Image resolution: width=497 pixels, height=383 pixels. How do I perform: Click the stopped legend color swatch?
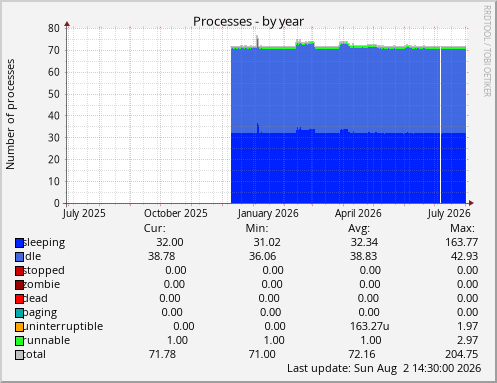point(19,271)
